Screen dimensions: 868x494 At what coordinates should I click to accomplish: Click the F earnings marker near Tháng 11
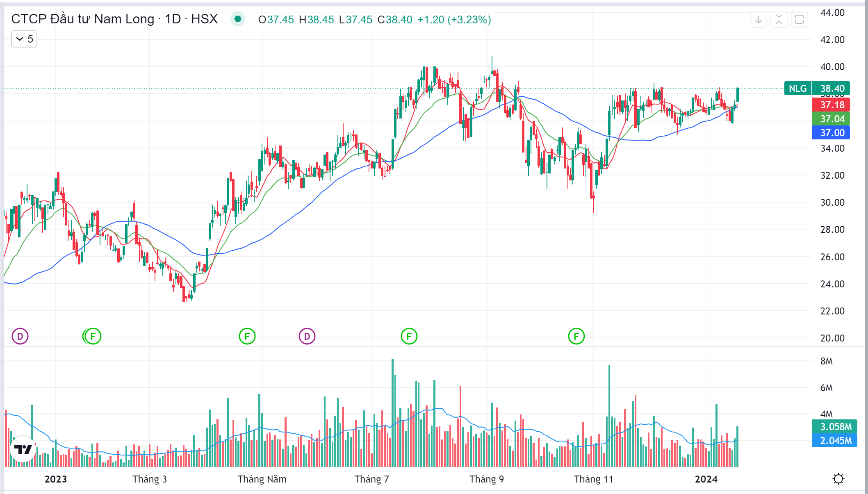576,337
